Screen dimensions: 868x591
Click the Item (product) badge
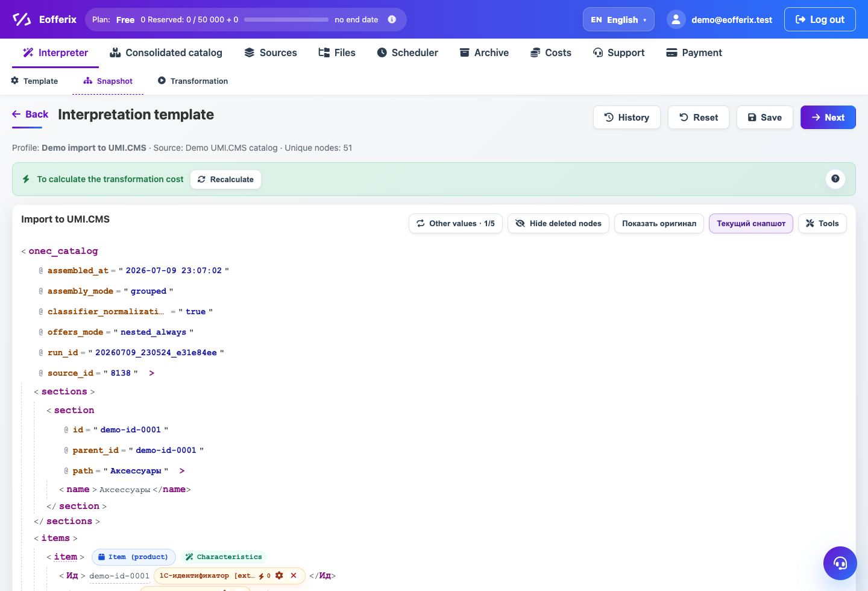pos(134,557)
